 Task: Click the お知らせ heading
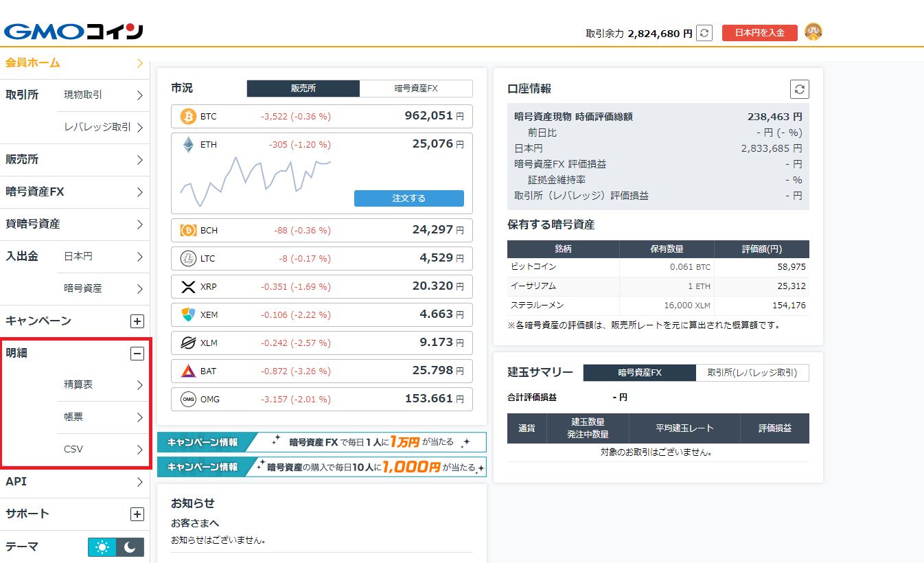click(x=193, y=503)
